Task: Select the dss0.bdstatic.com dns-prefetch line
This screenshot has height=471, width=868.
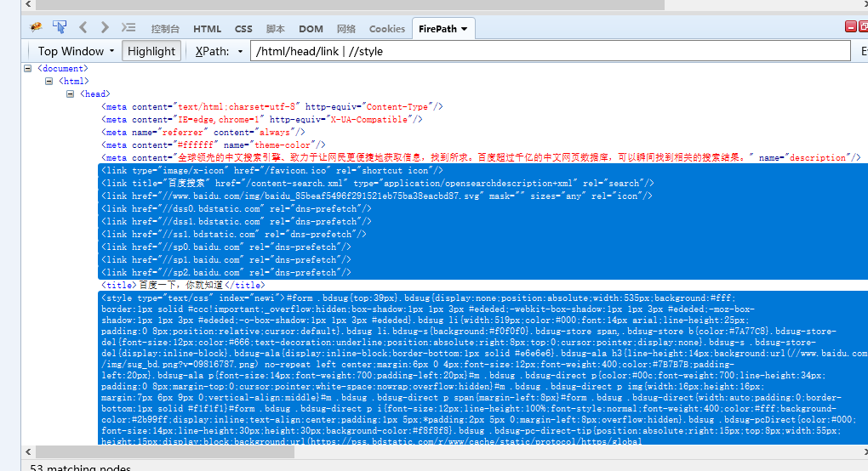Action: pos(236,208)
